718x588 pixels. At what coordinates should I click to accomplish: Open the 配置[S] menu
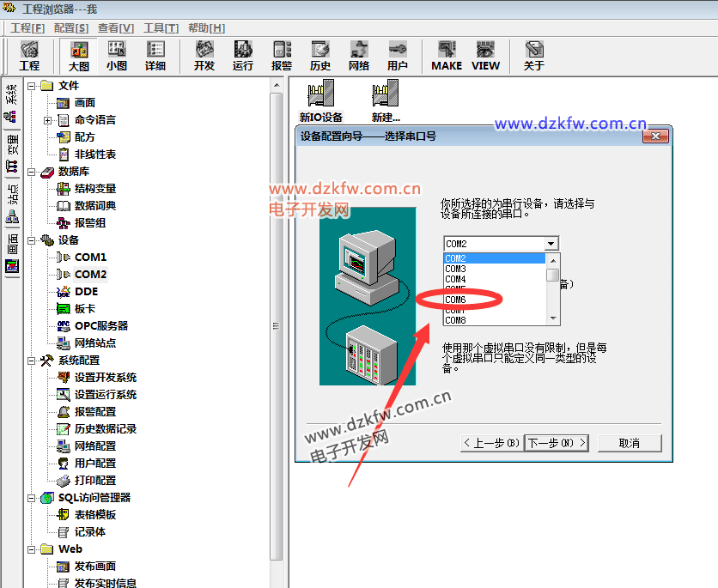pos(70,27)
